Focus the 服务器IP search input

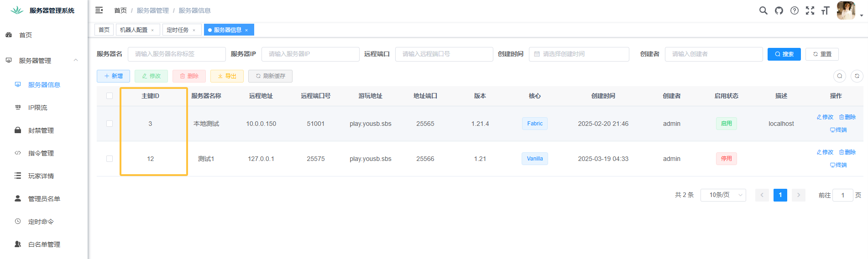point(310,54)
